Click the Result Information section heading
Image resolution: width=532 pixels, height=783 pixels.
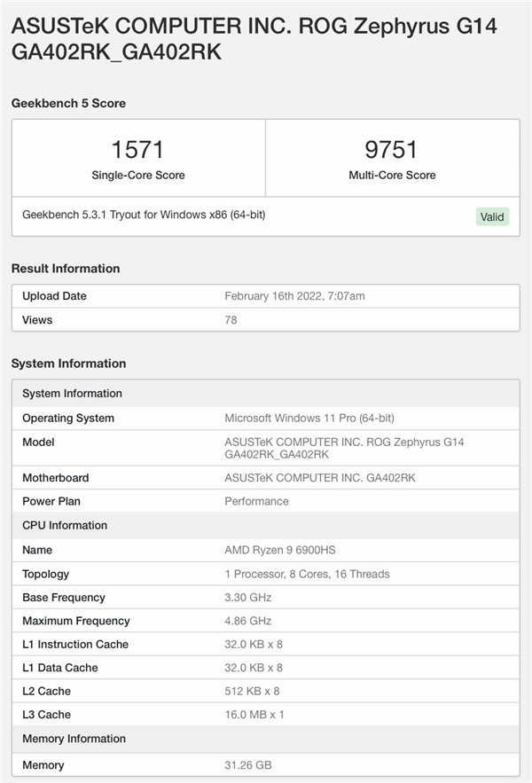tap(66, 268)
